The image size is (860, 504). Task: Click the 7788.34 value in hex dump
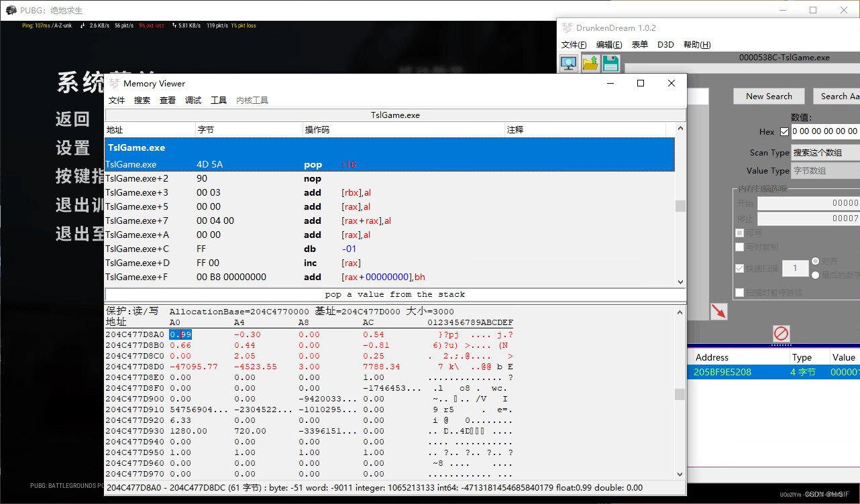382,367
